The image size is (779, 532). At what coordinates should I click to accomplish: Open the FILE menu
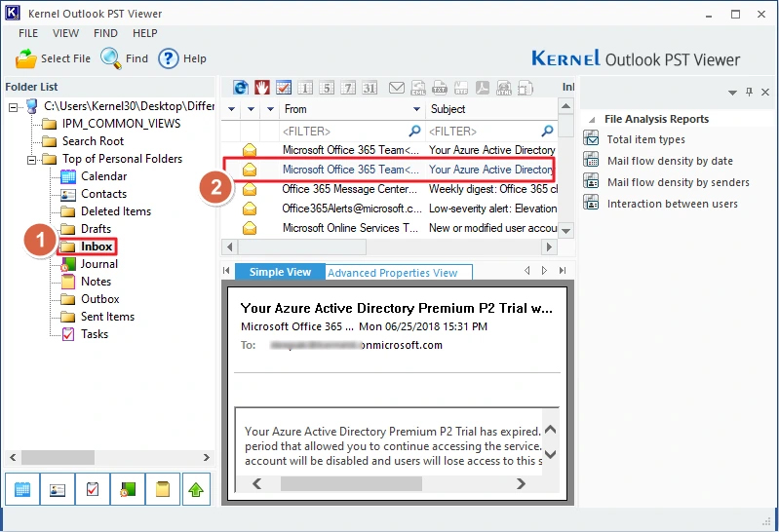coord(28,33)
